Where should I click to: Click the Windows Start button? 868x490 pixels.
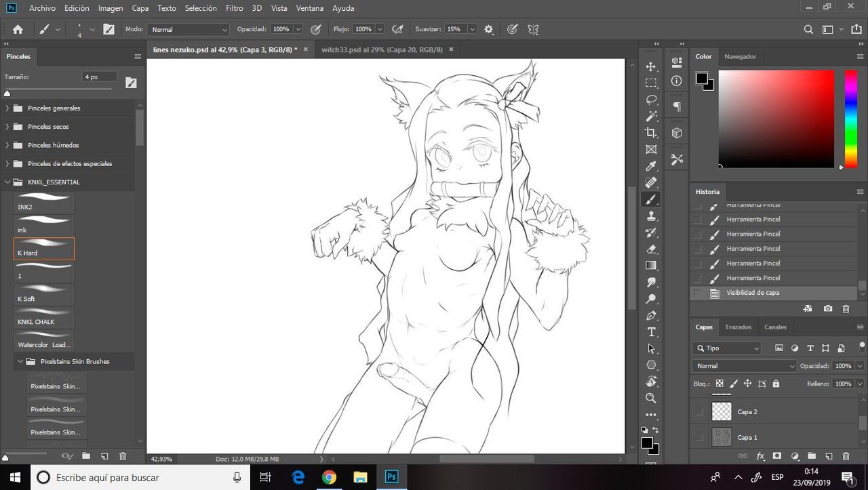click(15, 477)
